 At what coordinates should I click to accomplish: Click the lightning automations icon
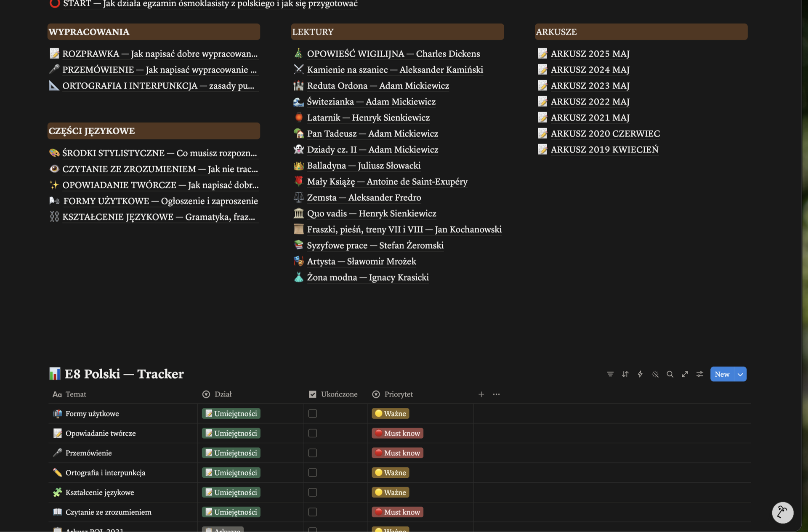(640, 374)
